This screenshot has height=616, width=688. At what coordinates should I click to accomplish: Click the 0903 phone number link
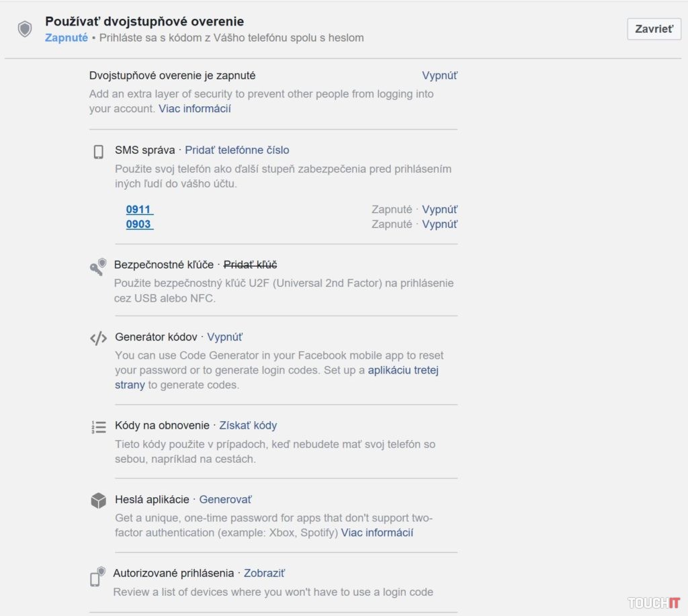pos(139,224)
